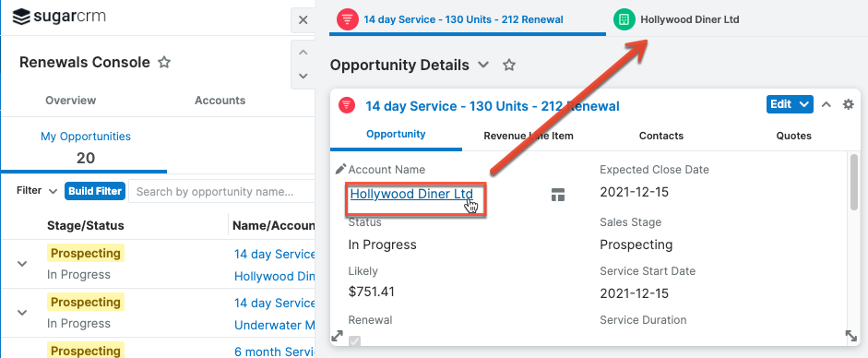Open the Filter dropdown
This screenshot has height=358, width=868.
[37, 191]
